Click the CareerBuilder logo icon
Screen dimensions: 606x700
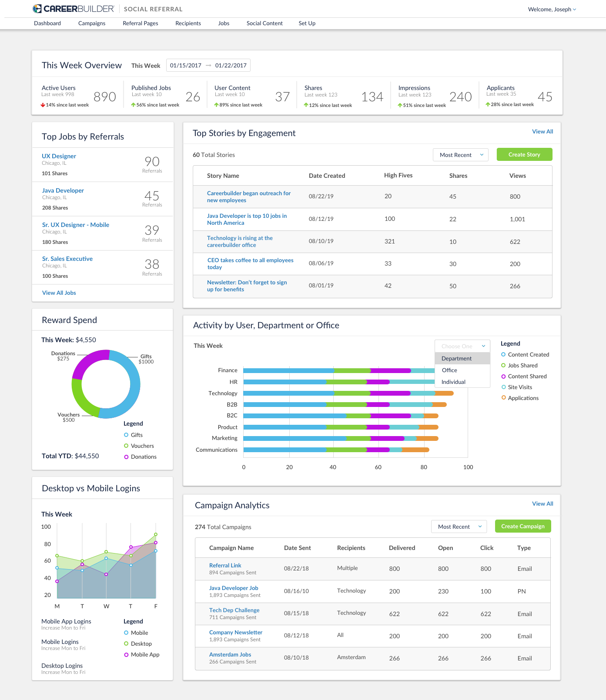(x=37, y=9)
